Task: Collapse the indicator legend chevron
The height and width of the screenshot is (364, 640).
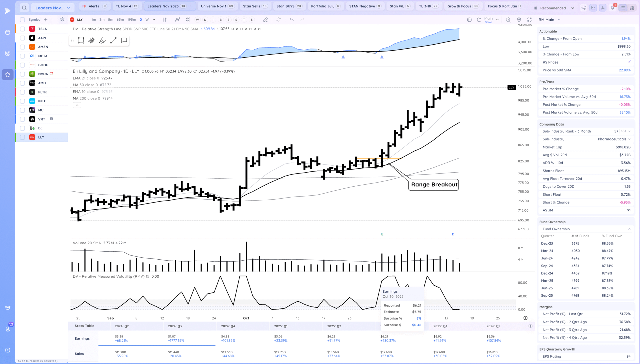Action: point(77,105)
